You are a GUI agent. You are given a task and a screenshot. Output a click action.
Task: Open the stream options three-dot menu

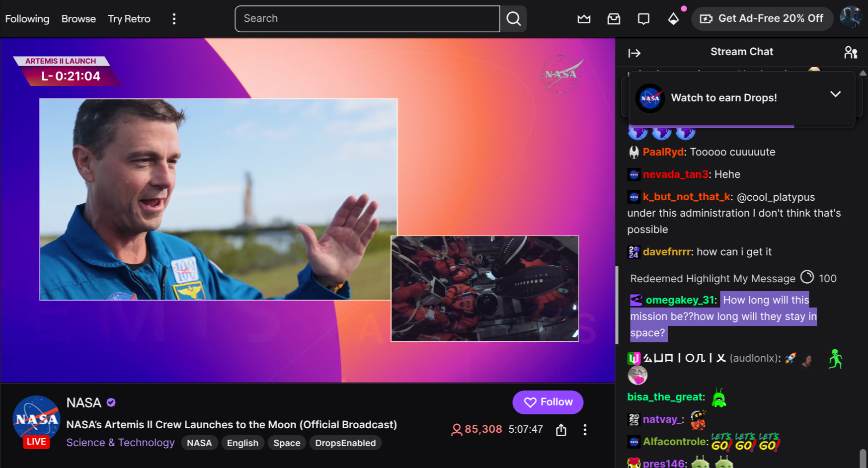(585, 430)
